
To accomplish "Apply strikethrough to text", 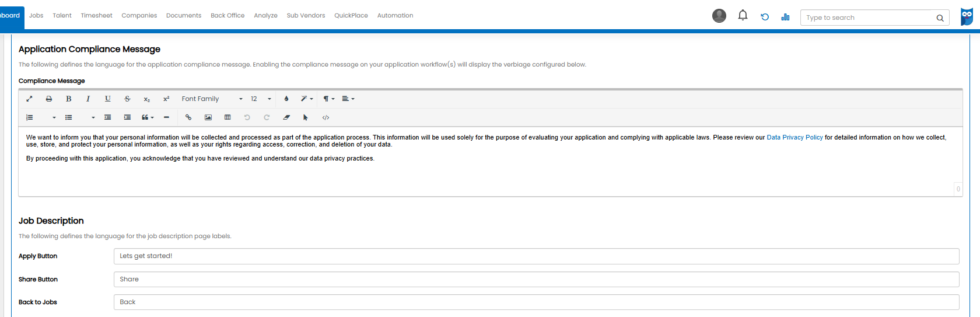I will 127,99.
